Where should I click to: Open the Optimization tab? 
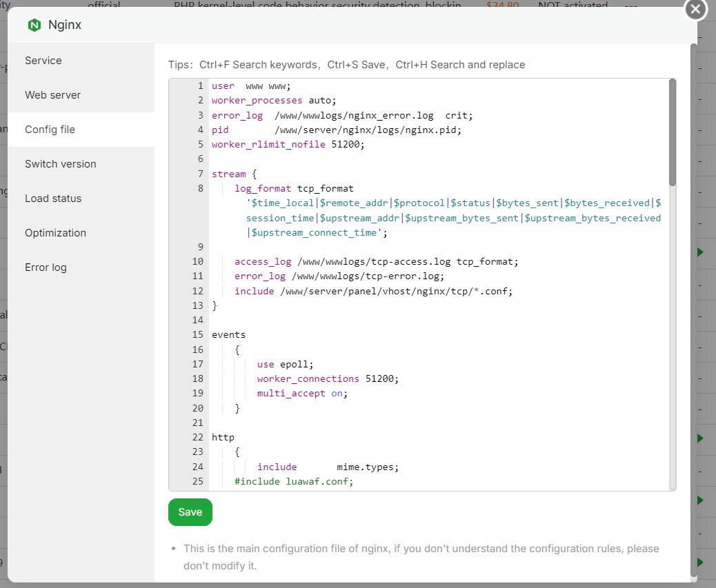coord(81,232)
